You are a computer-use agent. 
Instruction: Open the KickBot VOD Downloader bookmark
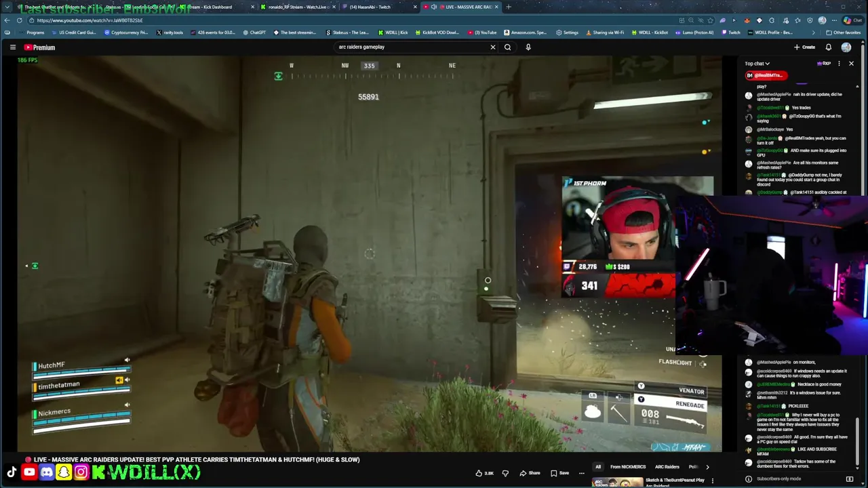(437, 33)
